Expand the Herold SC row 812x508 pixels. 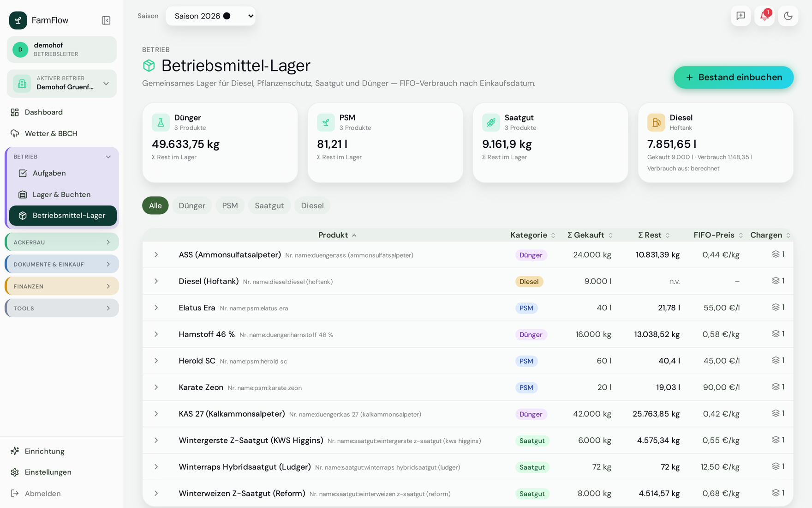pos(156,361)
